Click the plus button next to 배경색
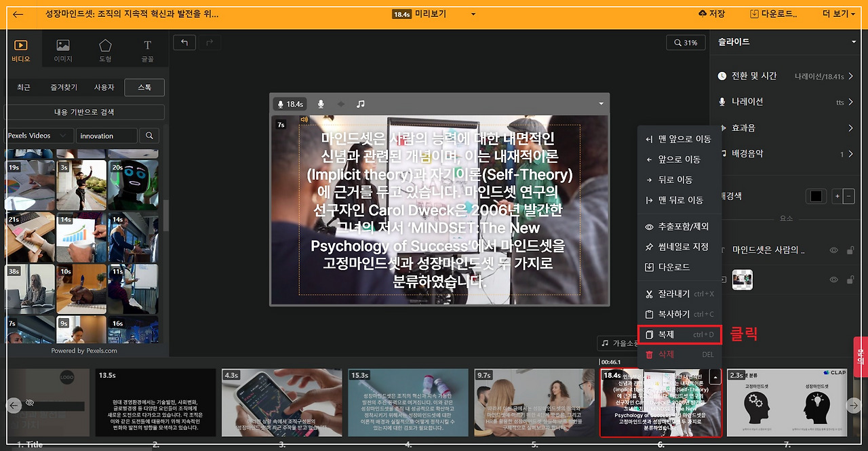Screen dimensions: 868x451 tap(837, 196)
